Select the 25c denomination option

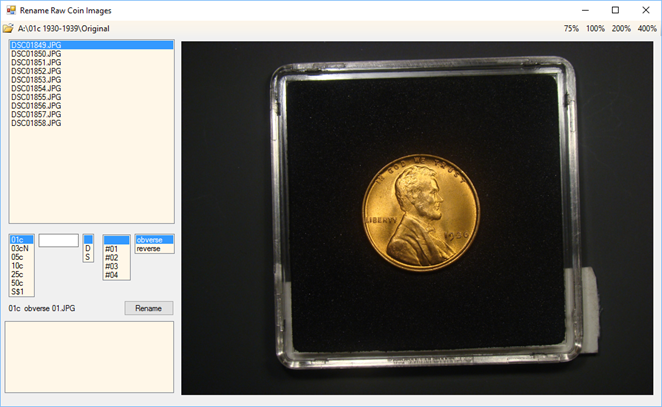point(18,274)
